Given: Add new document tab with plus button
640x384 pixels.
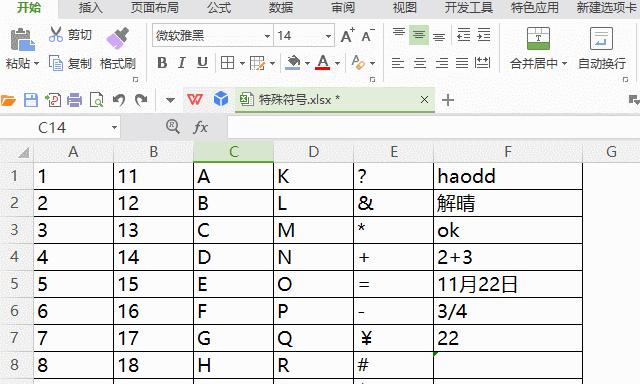Looking at the screenshot, I should pyautogui.click(x=448, y=100).
